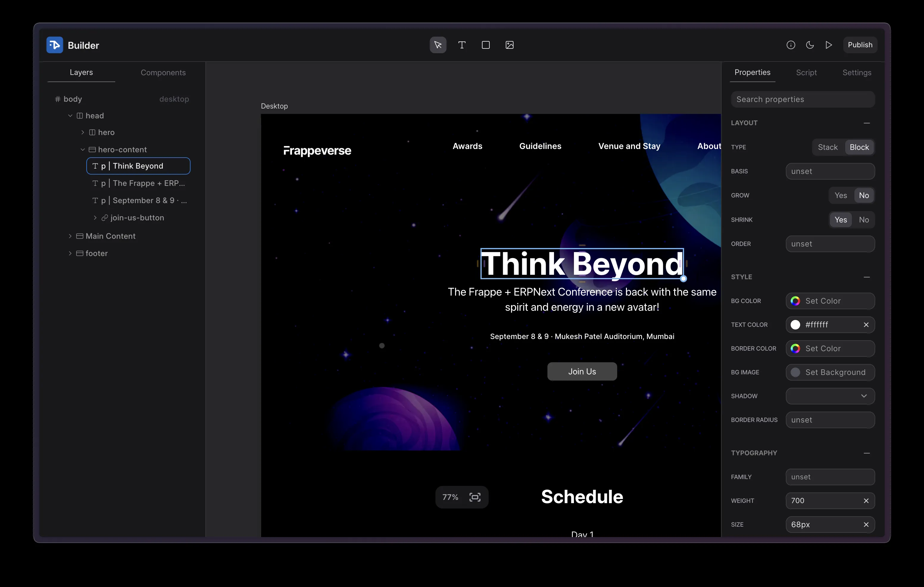Expand the Main Content layer
The width and height of the screenshot is (924, 587).
70,236
